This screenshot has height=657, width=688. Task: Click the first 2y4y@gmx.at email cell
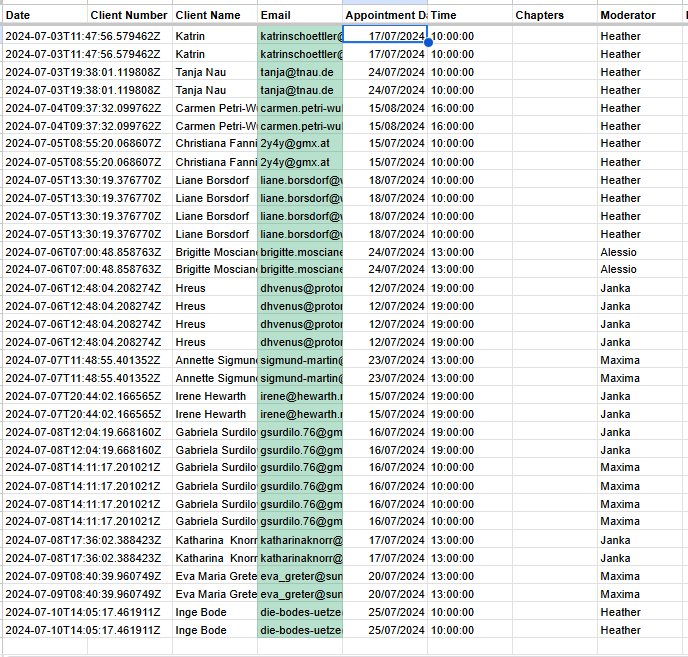[x=300, y=144]
